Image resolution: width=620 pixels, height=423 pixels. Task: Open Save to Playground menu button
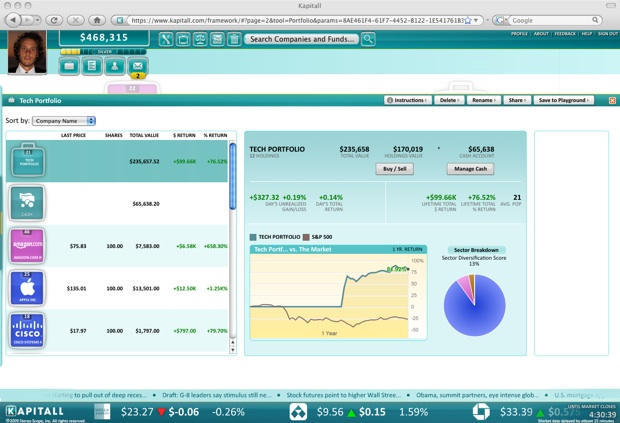click(564, 100)
